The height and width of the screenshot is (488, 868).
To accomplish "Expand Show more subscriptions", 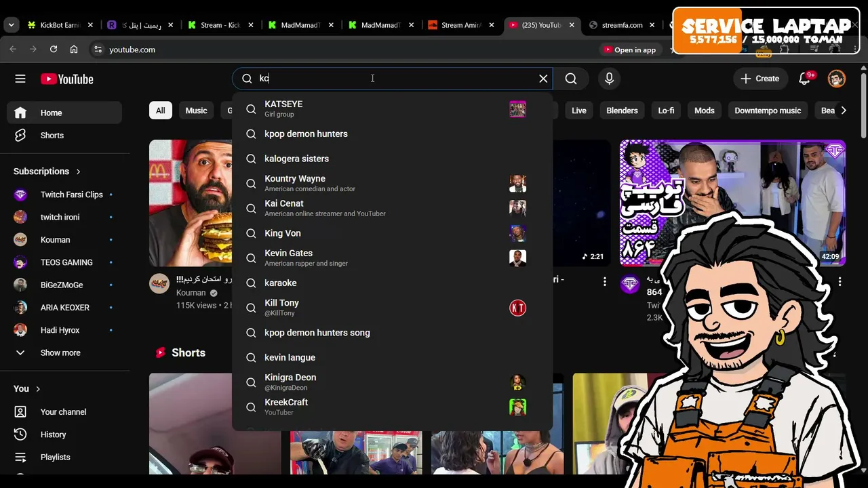I will [64, 352].
